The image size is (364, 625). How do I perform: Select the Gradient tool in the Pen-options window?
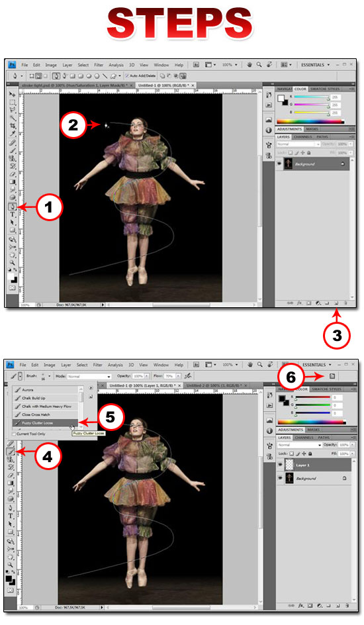pos(13,182)
